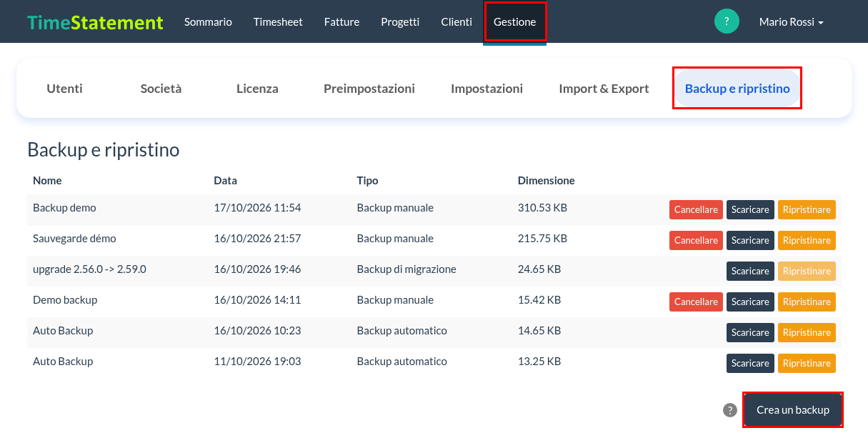Delete the Backup demo entry with Cancellare
The width and height of the screenshot is (868, 443).
tap(696, 210)
